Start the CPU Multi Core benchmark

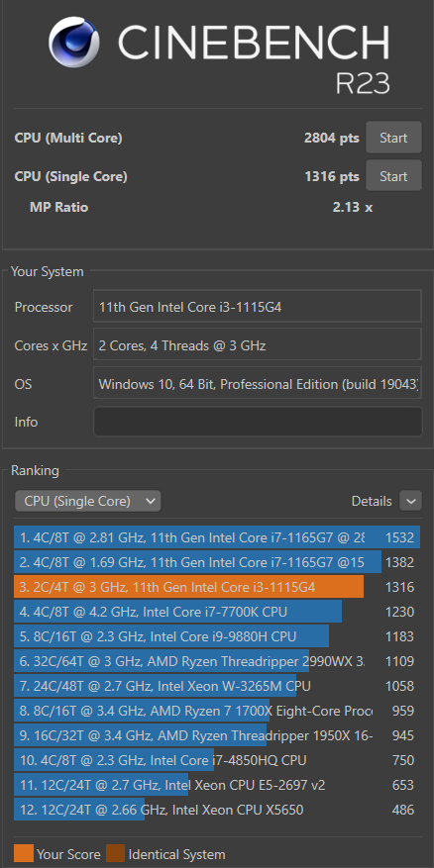(393, 138)
